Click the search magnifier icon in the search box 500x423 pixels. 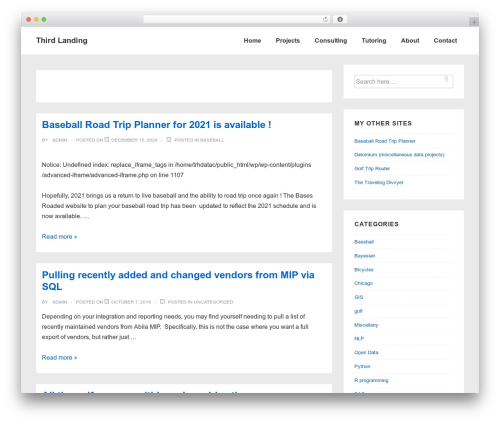pyautogui.click(x=446, y=80)
